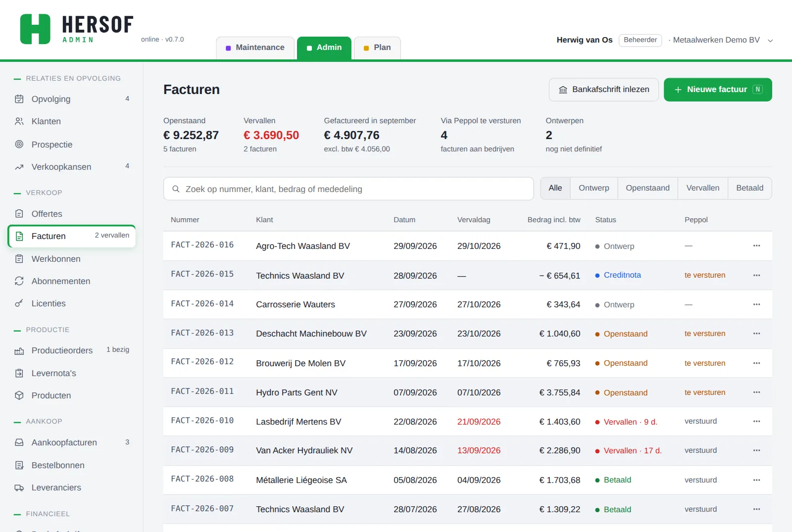Click the Levernota's icon
Screen dimensions: 792x532
click(19, 373)
